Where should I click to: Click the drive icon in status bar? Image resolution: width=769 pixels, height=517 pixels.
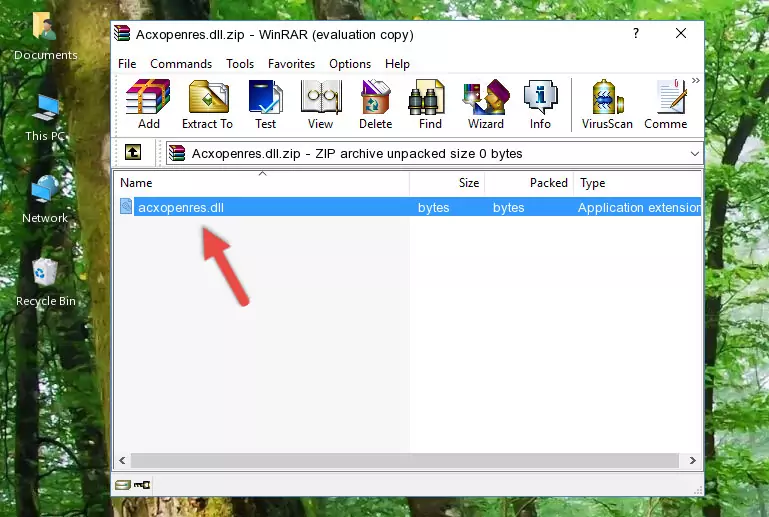[x=122, y=485]
